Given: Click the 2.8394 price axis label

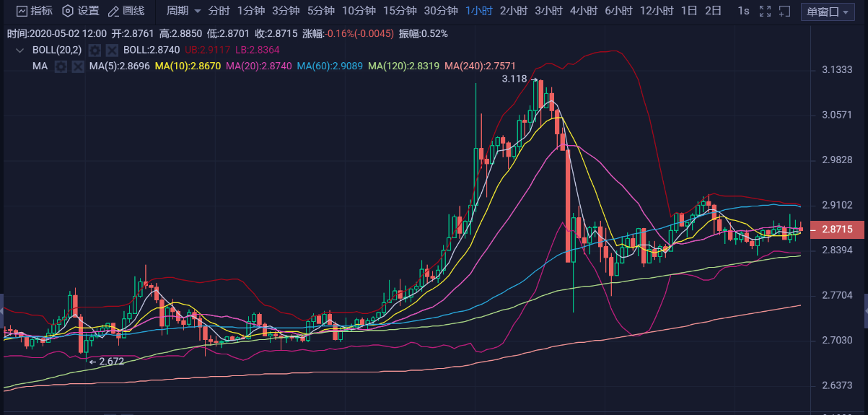Looking at the screenshot, I should 838,250.
